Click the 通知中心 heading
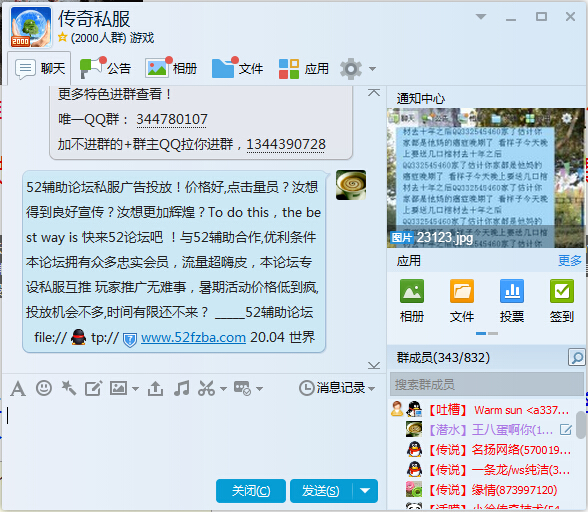 pos(420,99)
